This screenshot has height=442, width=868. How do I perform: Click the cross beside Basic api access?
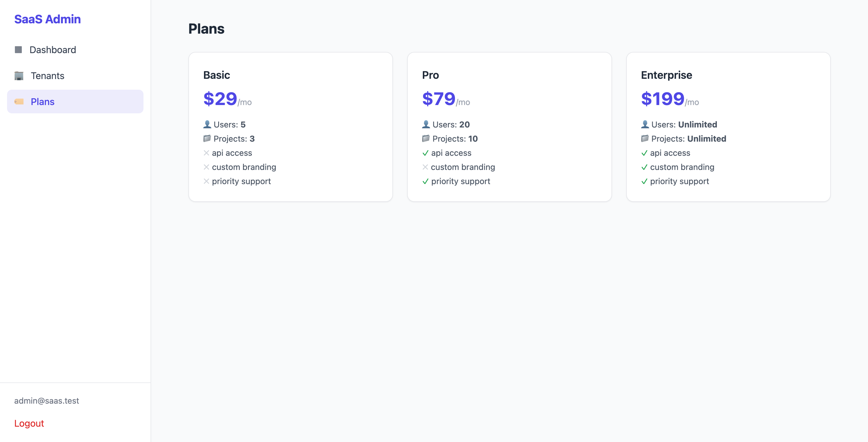click(207, 153)
